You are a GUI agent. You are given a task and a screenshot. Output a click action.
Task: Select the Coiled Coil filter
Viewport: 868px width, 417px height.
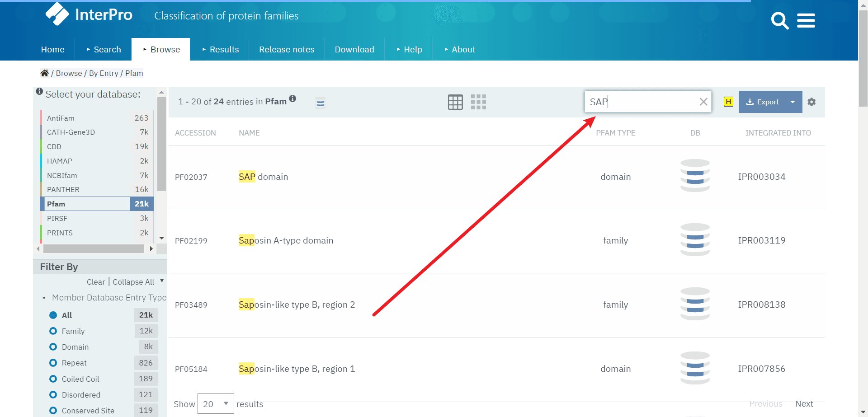[x=53, y=379]
